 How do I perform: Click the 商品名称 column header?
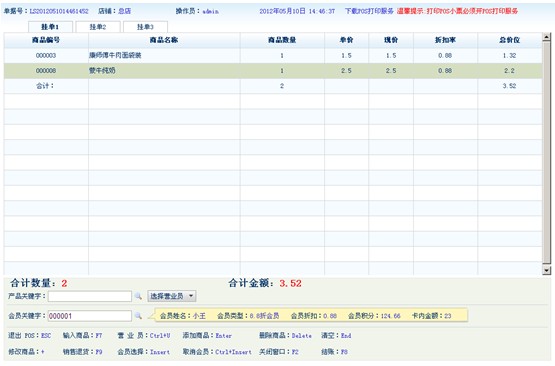(x=164, y=40)
